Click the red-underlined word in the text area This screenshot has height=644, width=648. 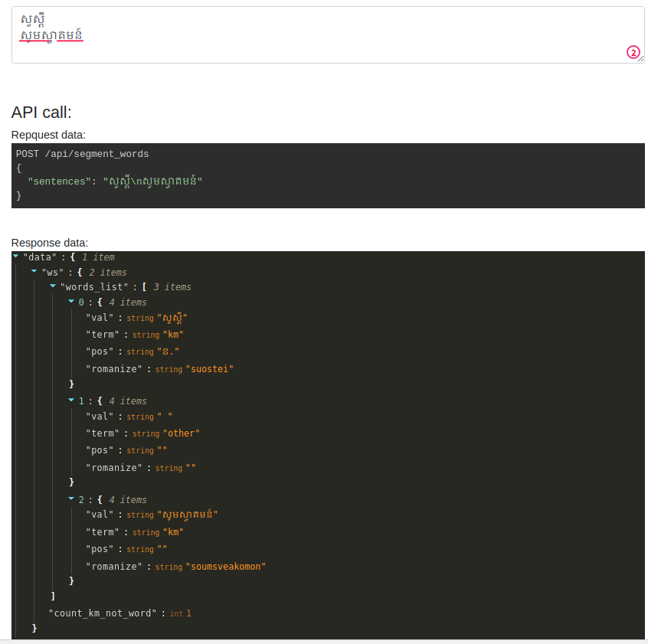52,36
